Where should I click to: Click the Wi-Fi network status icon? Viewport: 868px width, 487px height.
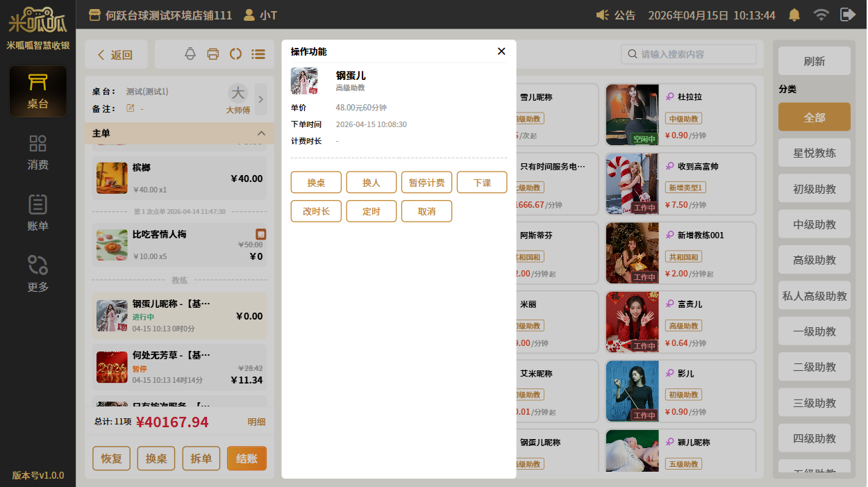point(821,15)
